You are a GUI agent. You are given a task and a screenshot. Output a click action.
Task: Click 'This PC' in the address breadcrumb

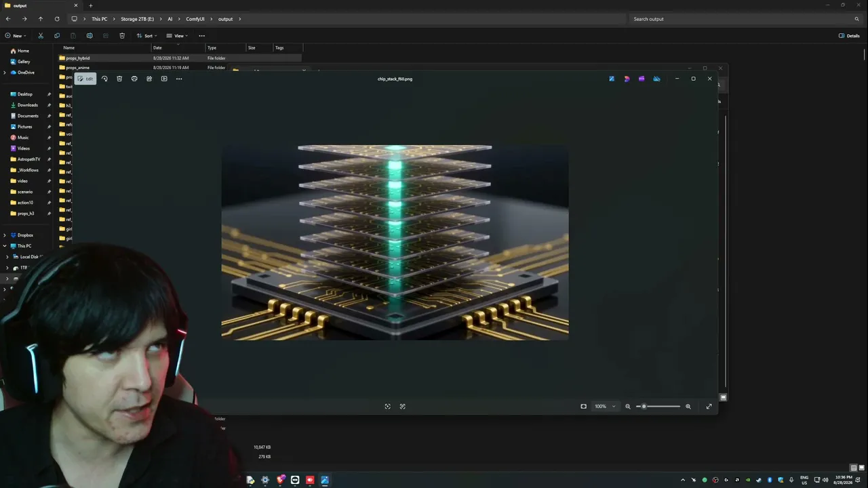pos(99,19)
